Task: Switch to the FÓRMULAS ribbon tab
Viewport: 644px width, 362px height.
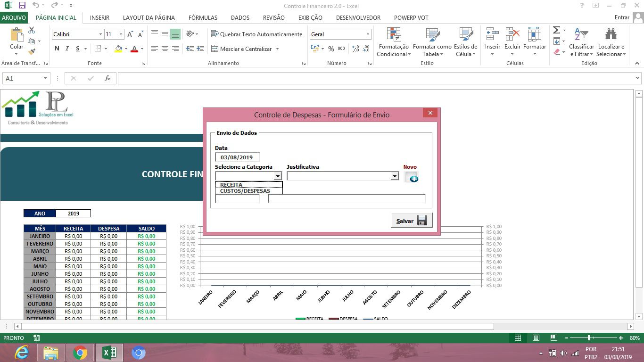Action: [203, 17]
